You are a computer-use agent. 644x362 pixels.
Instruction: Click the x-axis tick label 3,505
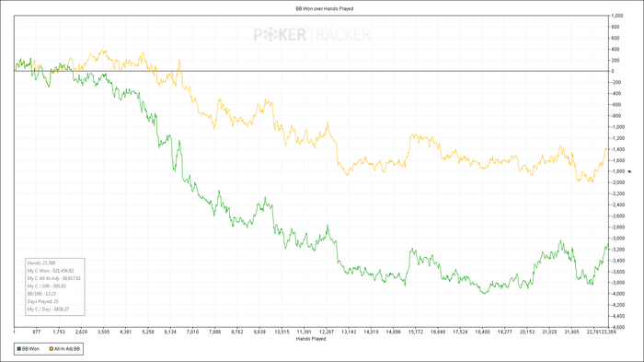pyautogui.click(x=103, y=332)
